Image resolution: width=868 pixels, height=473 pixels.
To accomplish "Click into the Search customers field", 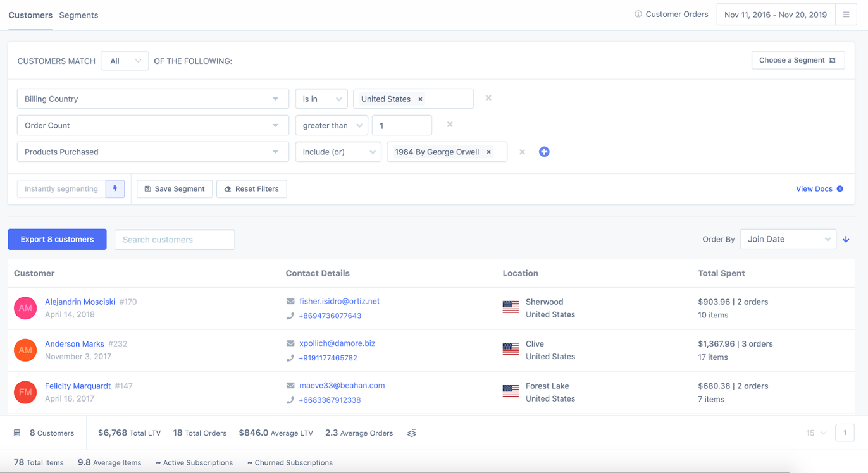I will (175, 239).
